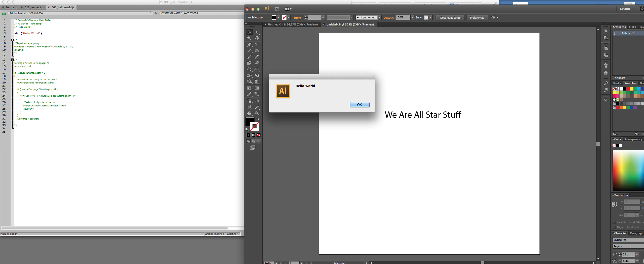Select the Type tool
Image resolution: width=644 pixels, height=264 pixels.
pyautogui.click(x=257, y=45)
